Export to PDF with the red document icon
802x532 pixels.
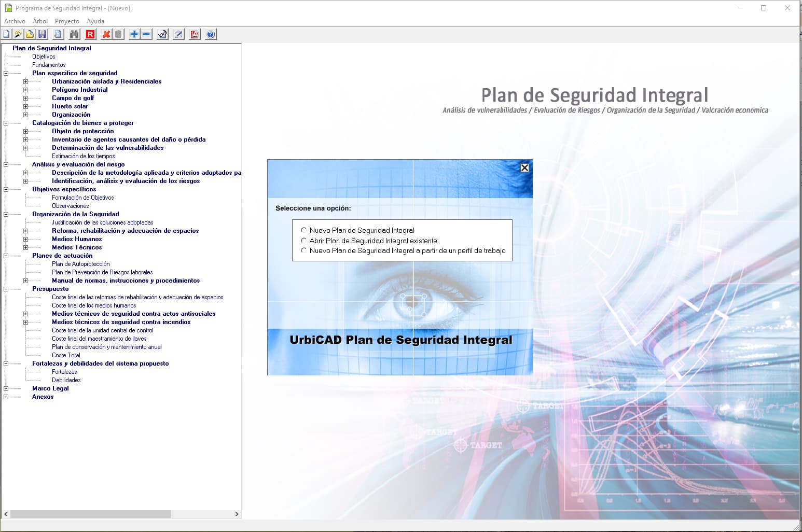point(195,34)
